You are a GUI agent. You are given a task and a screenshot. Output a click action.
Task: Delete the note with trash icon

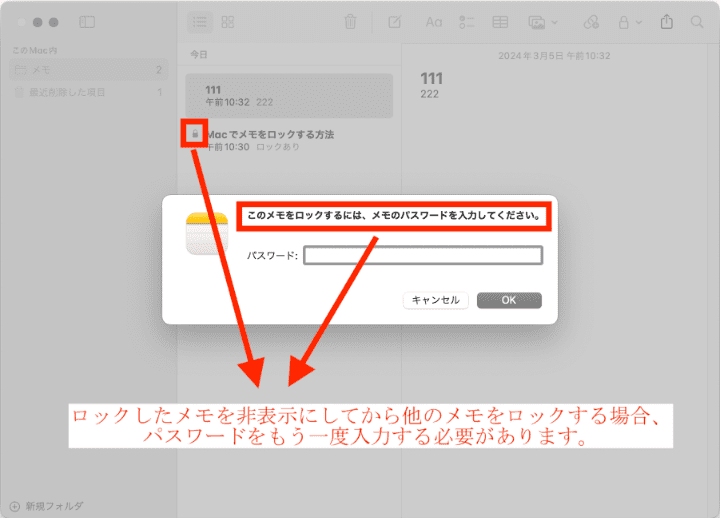tap(350, 22)
